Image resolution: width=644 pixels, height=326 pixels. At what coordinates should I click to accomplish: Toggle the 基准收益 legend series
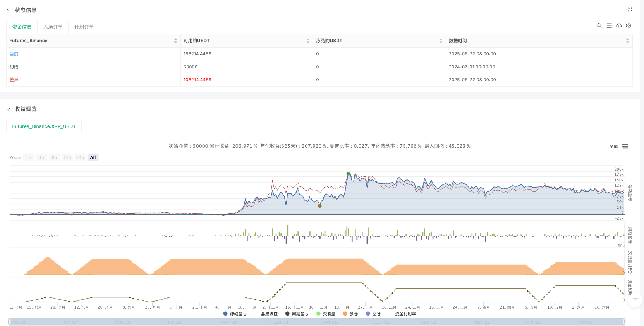click(x=266, y=314)
